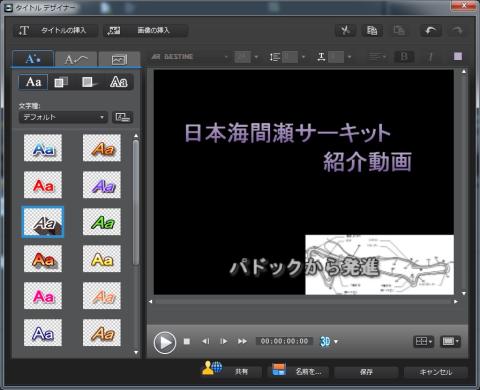Image resolution: width=480 pixels, height=390 pixels.
Task: Pick the red-orange glowing Aa preset
Action: 43,259
